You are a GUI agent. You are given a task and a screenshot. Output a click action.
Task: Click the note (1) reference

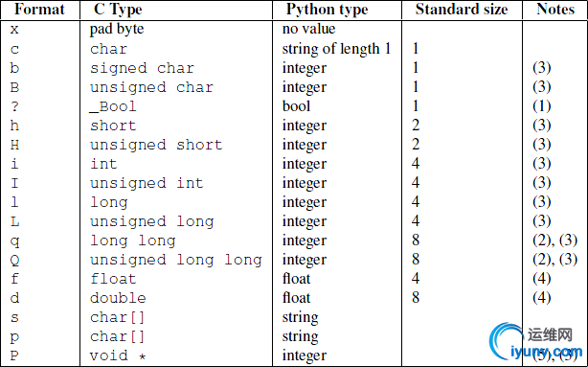coord(542,106)
